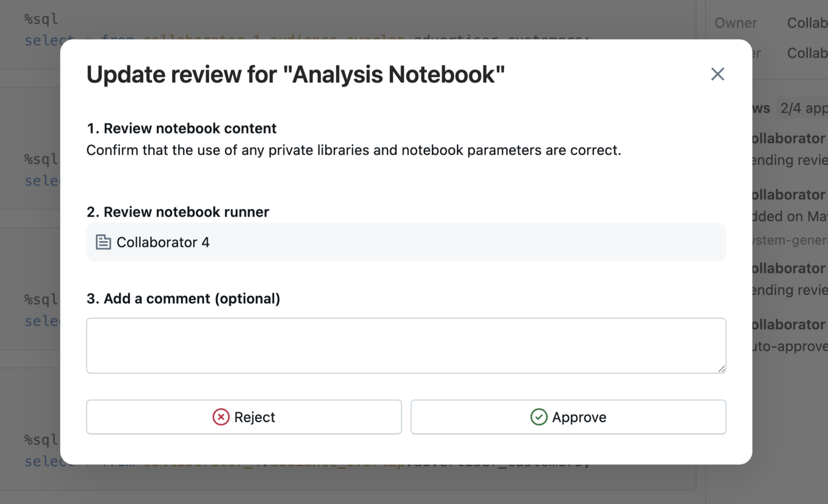
Task: Click the dialog title "Update review for Analysis Notebook"
Action: coord(295,75)
